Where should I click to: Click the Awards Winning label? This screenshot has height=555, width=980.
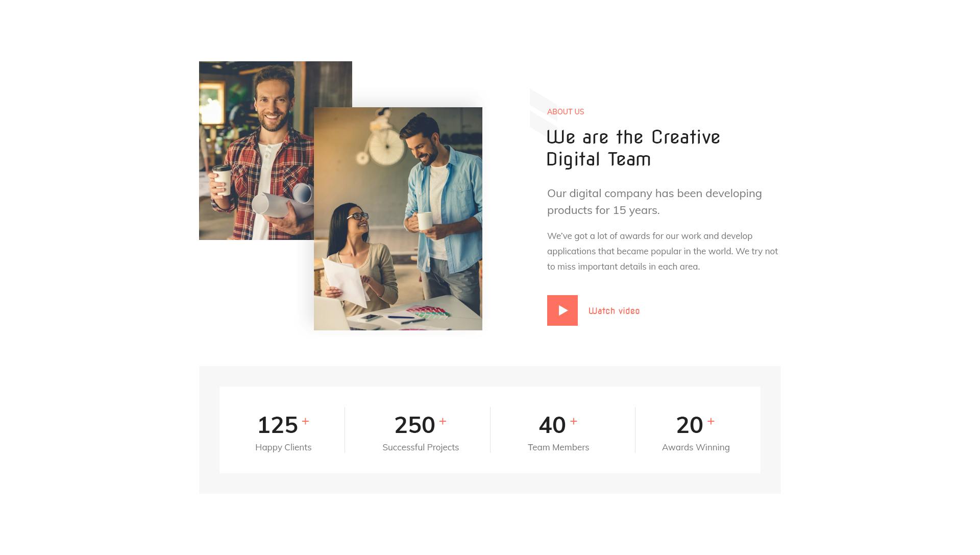click(x=696, y=447)
